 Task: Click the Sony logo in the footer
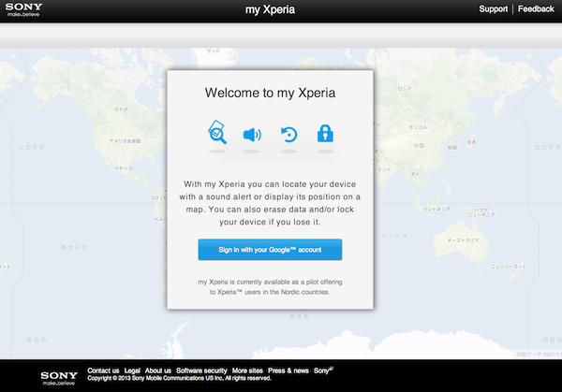[x=59, y=378]
